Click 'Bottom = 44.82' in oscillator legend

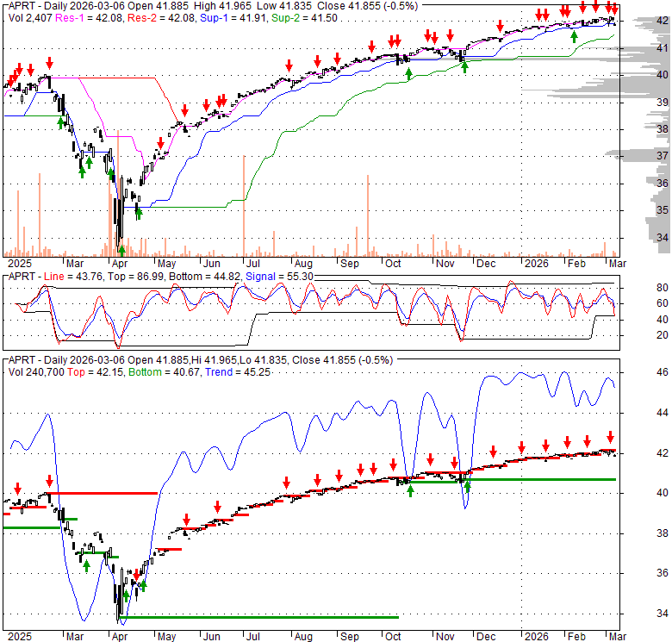click(x=205, y=277)
